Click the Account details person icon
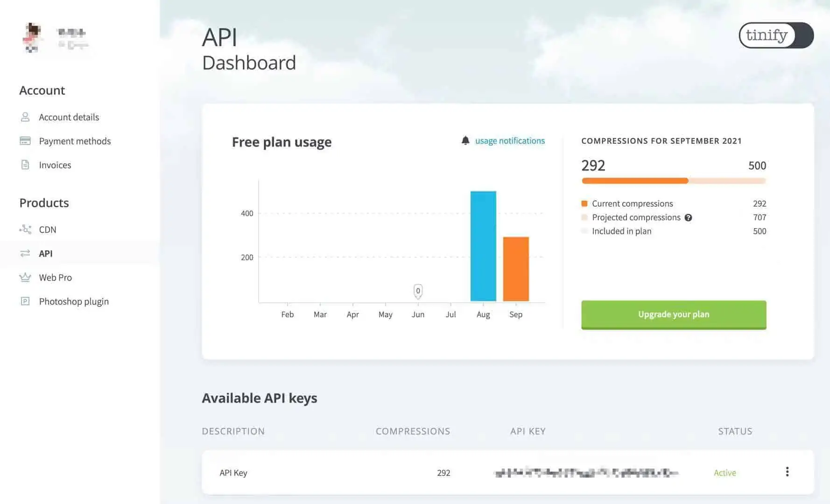 coord(25,117)
